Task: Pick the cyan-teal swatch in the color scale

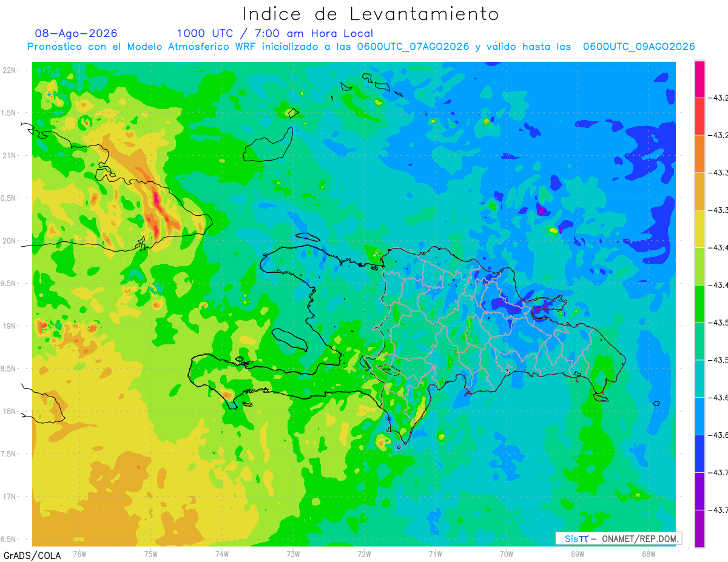Action: tap(699, 378)
